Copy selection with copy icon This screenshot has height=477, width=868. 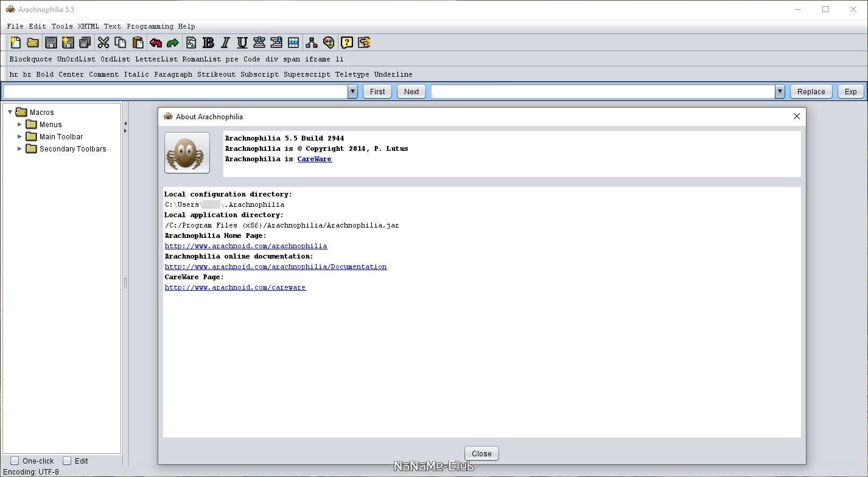click(121, 43)
